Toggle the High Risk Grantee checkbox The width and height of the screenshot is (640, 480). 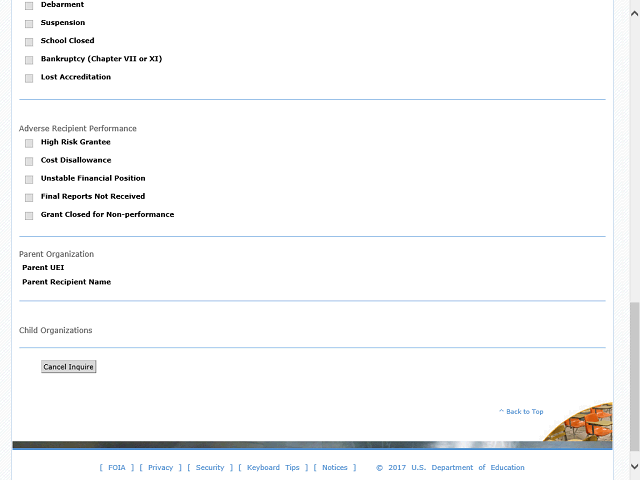(x=29, y=143)
